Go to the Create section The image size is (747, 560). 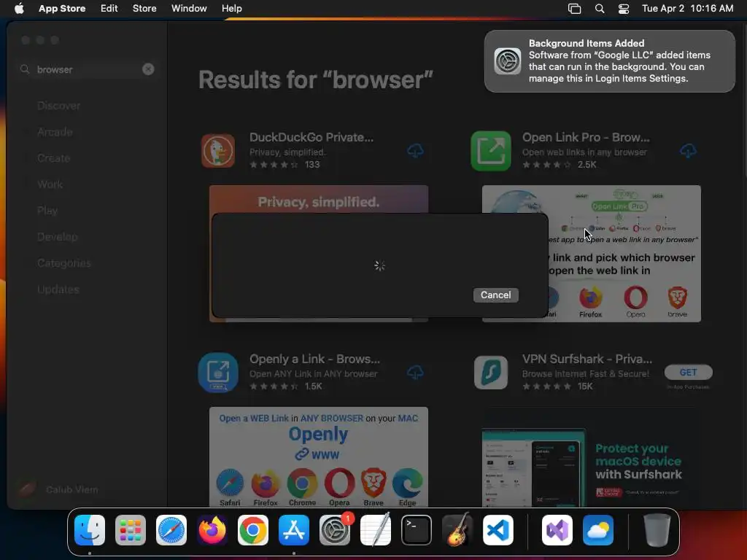click(53, 158)
